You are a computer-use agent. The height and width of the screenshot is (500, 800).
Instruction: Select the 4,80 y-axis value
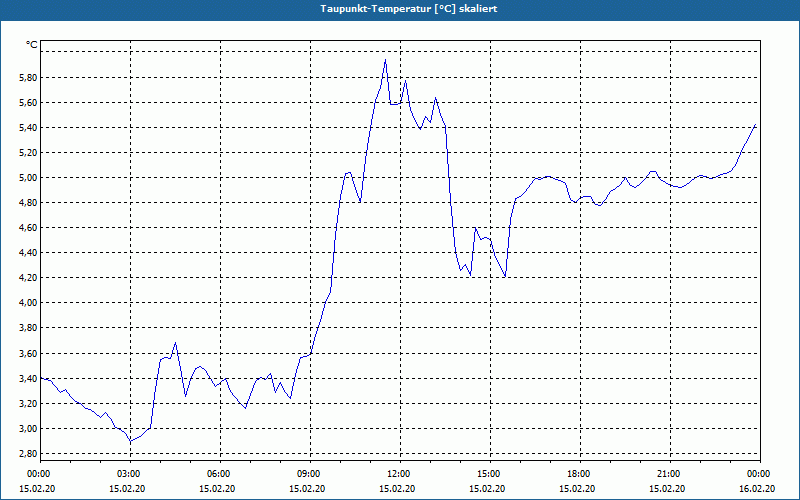tap(28, 203)
